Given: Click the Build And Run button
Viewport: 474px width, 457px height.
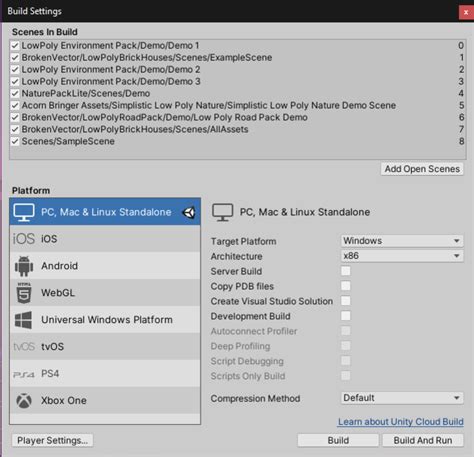Looking at the screenshot, I should pyautogui.click(x=423, y=440).
